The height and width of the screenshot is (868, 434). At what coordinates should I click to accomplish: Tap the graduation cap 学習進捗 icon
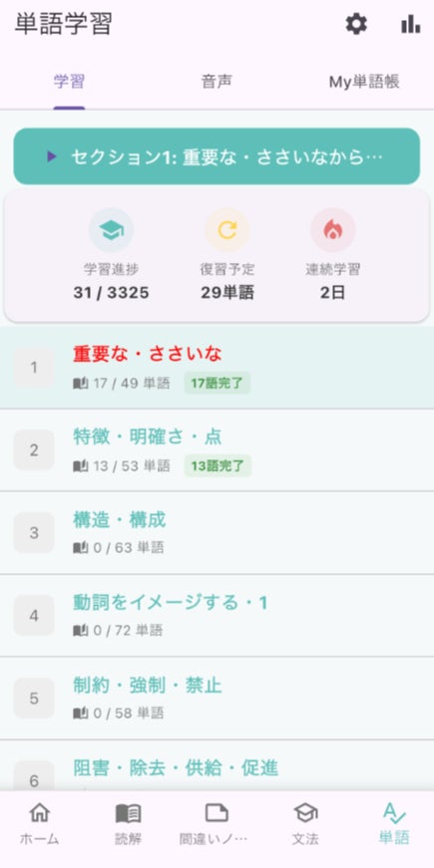point(111,230)
